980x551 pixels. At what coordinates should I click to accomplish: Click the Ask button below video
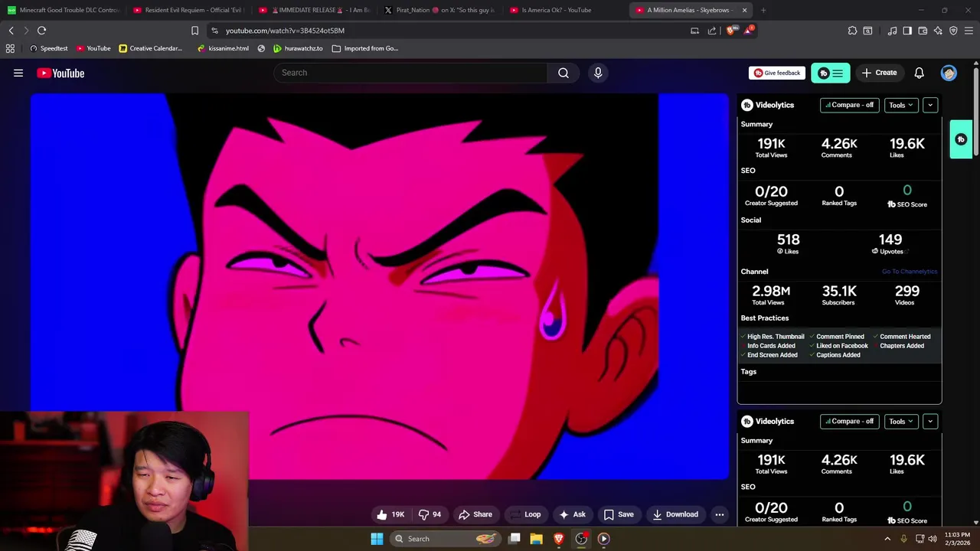click(573, 514)
